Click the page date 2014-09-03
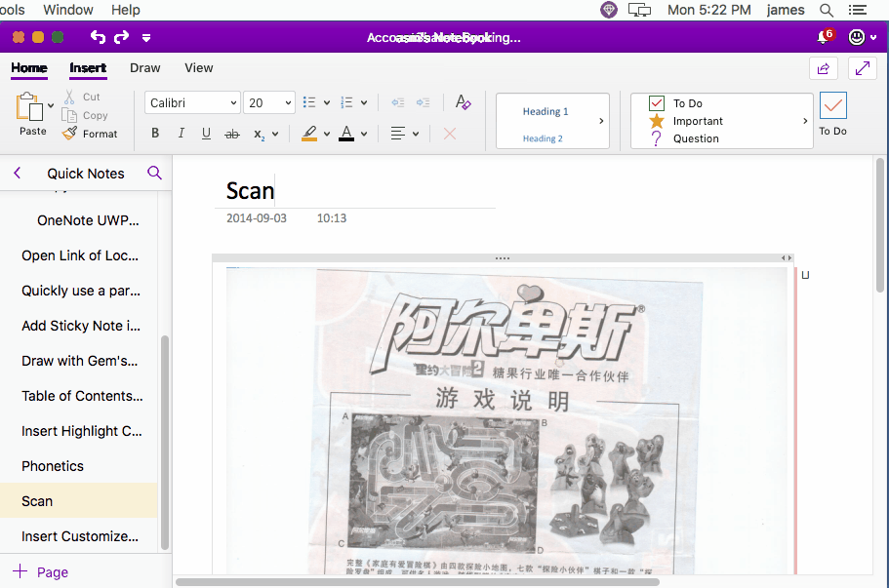The image size is (889, 588). (257, 218)
